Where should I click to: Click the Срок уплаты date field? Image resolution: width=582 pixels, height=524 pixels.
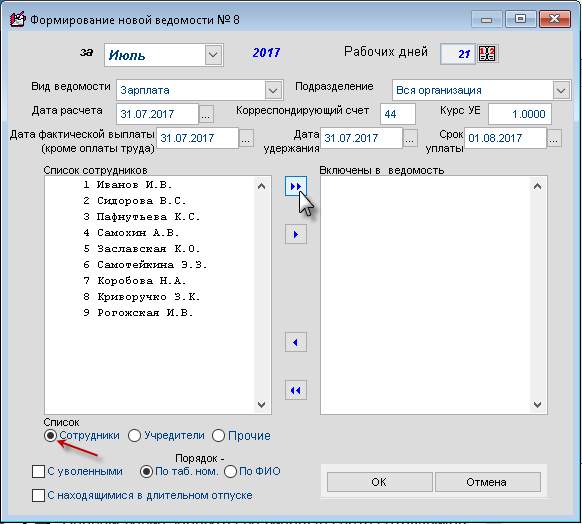[x=505, y=138]
